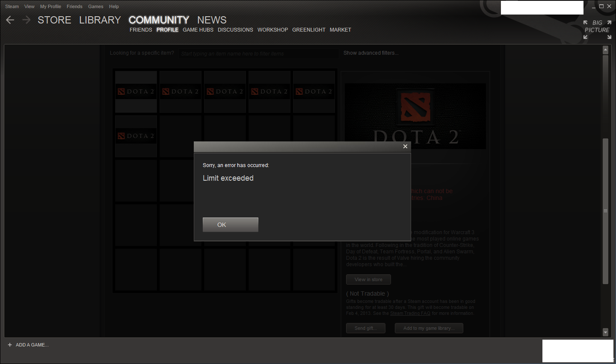
Task: Click the View in store button
Action: pyautogui.click(x=368, y=279)
